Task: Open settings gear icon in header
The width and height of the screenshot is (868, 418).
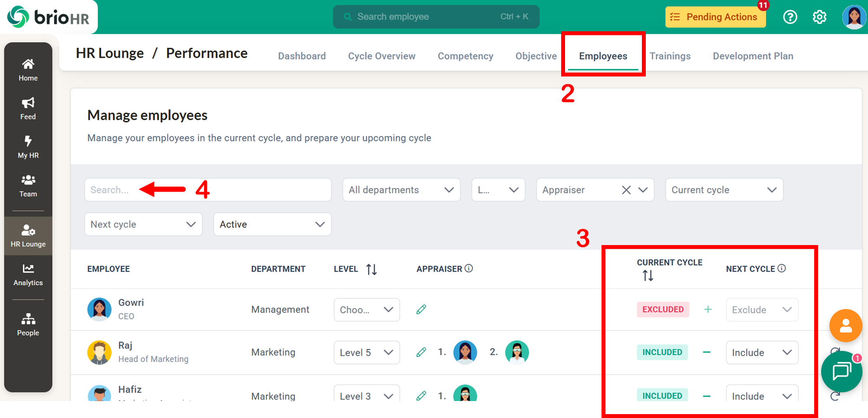Action: tap(819, 17)
